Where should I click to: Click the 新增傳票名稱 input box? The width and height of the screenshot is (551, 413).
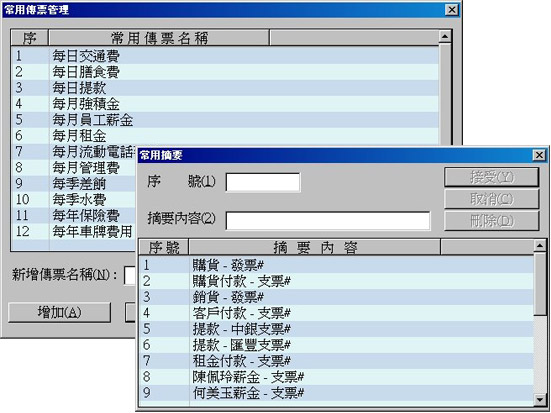(x=130, y=275)
